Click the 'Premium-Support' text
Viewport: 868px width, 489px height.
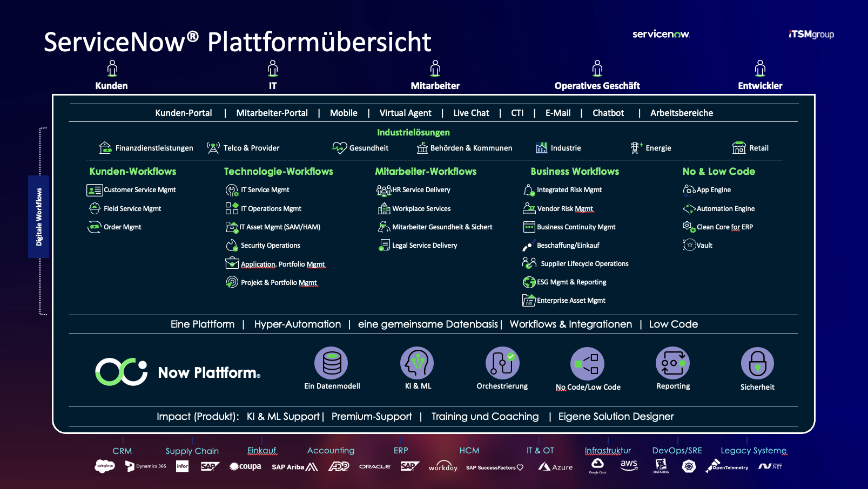372,416
